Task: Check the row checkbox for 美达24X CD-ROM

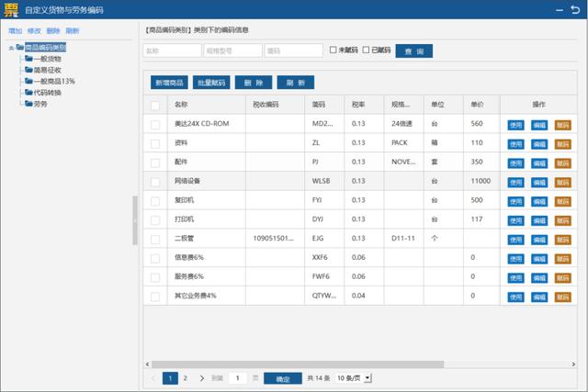Action: coord(155,123)
